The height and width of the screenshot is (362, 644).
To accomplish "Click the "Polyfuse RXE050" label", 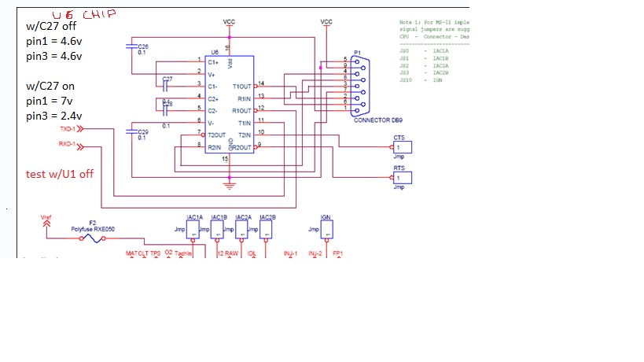I will (x=93, y=229).
